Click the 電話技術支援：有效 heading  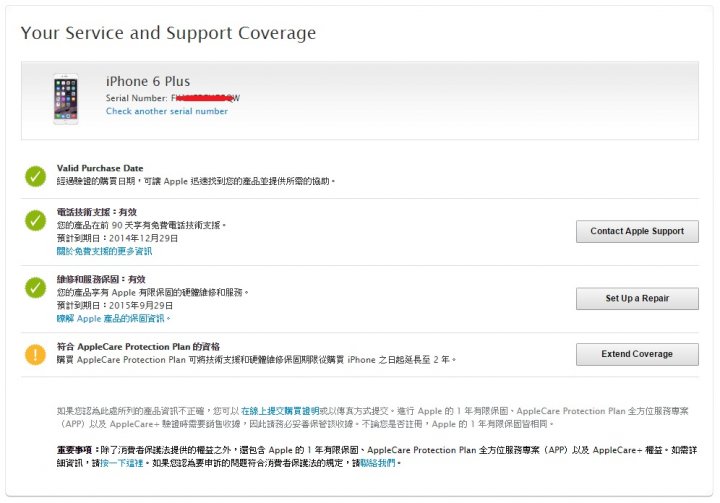pyautogui.click(x=97, y=212)
